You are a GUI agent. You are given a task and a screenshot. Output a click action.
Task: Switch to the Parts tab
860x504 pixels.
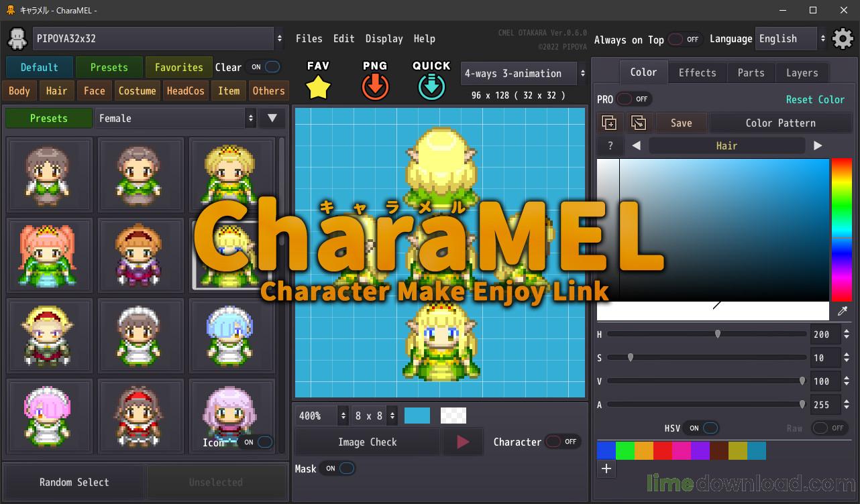(x=751, y=73)
